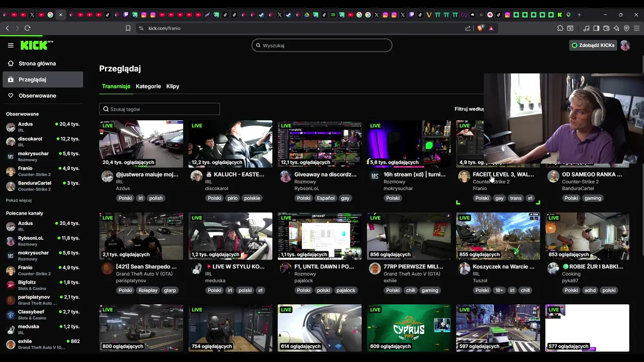Click the Cooking category under ROBIE ŻUR
Viewport: 644px width, 362px height.
click(x=571, y=274)
